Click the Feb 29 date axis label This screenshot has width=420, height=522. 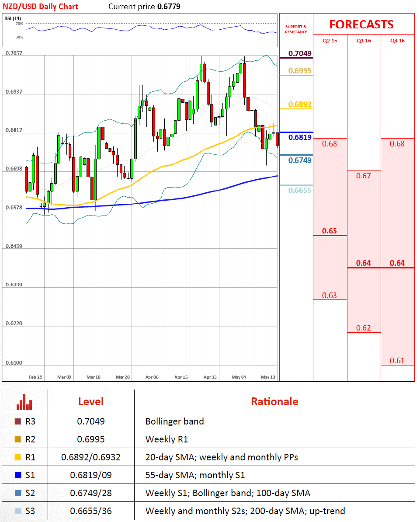(35, 377)
